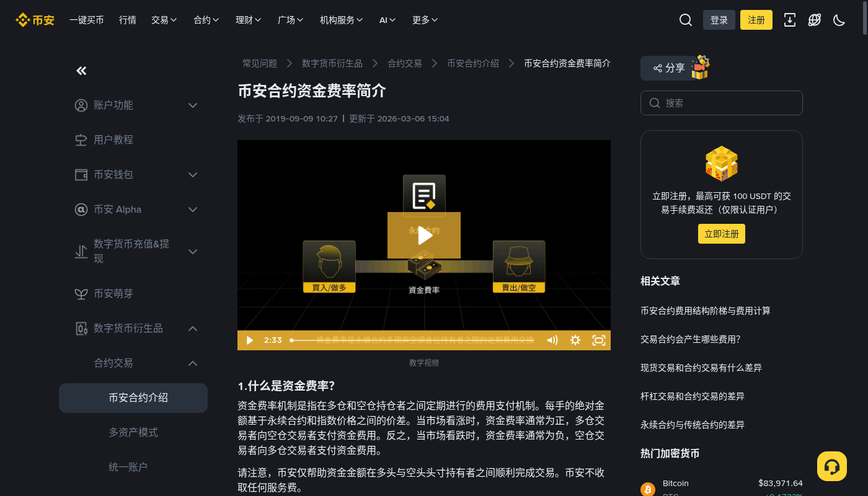This screenshot has width=868, height=496.
Task: Click the Bitcoin coin icon
Action: [648, 490]
